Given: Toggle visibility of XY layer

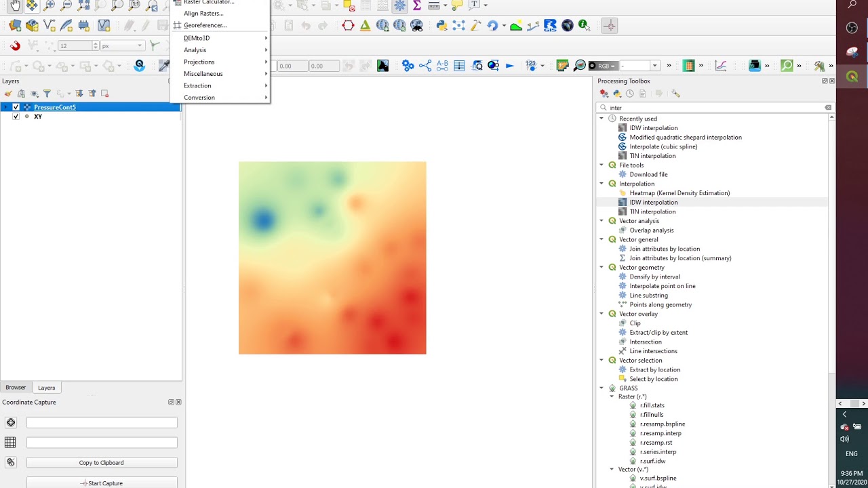Looking at the screenshot, I should point(16,117).
